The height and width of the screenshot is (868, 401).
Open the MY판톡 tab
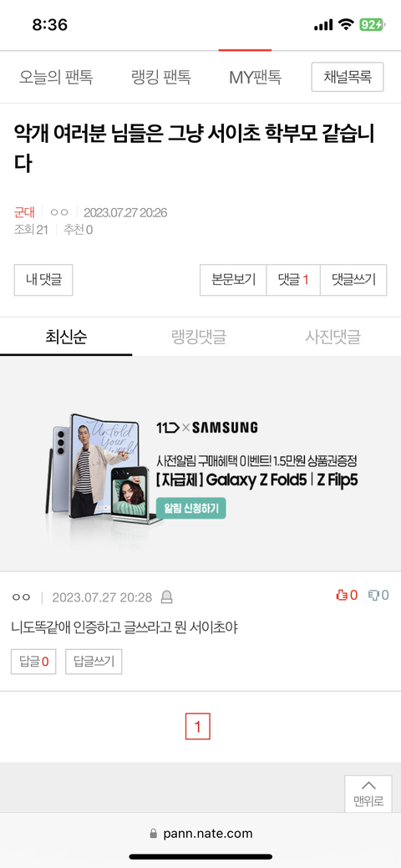click(x=256, y=77)
